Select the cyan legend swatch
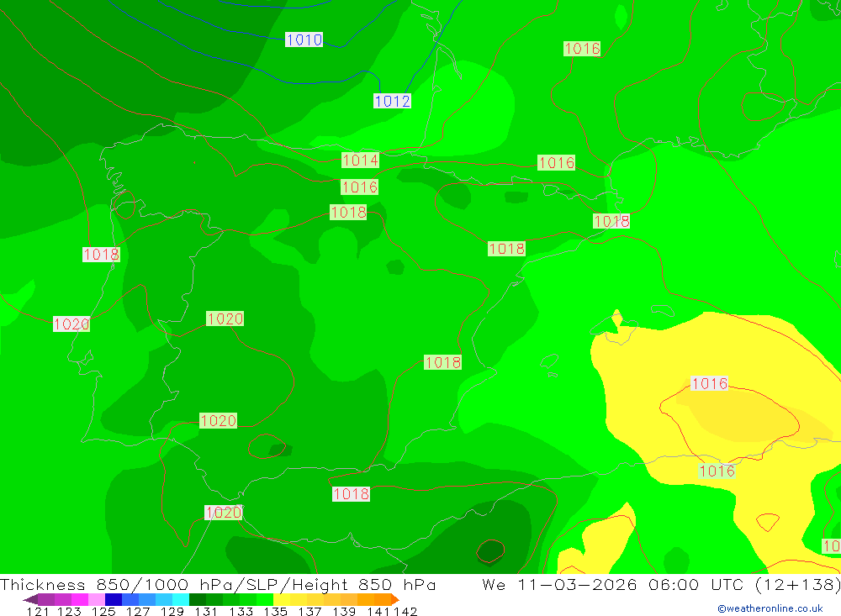The width and height of the screenshot is (841, 616). (180, 599)
